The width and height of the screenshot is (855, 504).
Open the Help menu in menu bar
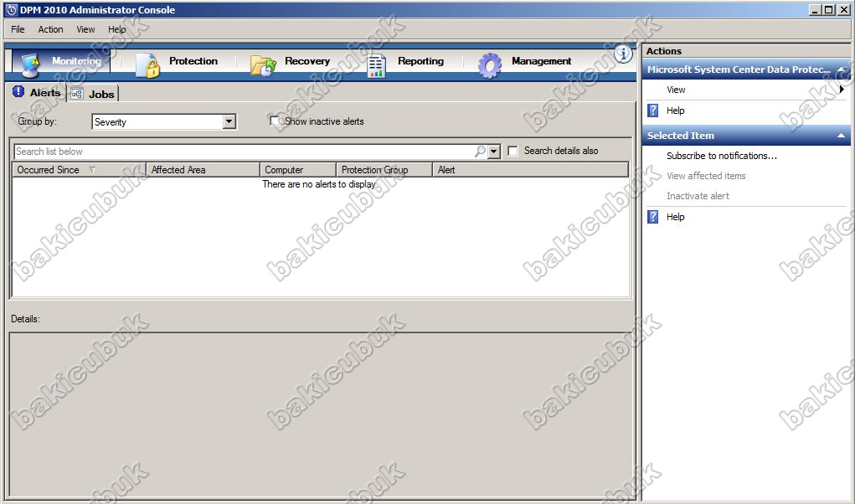coord(116,29)
